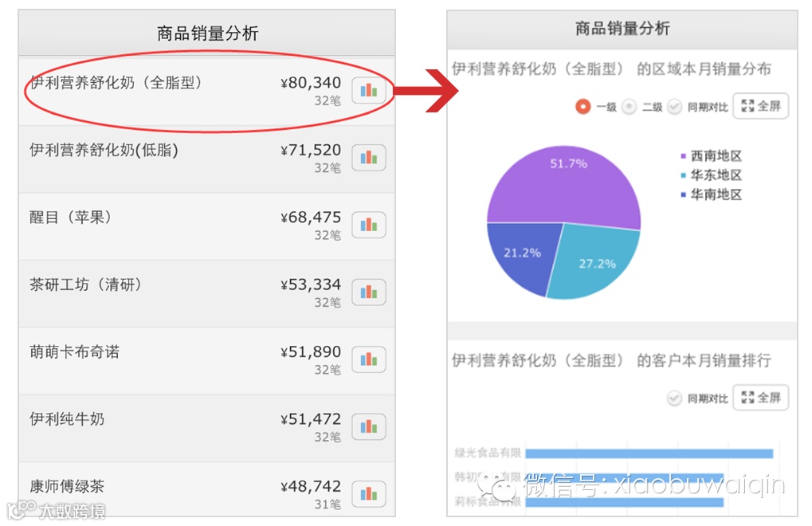Open chart icon for 康师傅绿茶
The height and width of the screenshot is (526, 812).
coord(369,494)
